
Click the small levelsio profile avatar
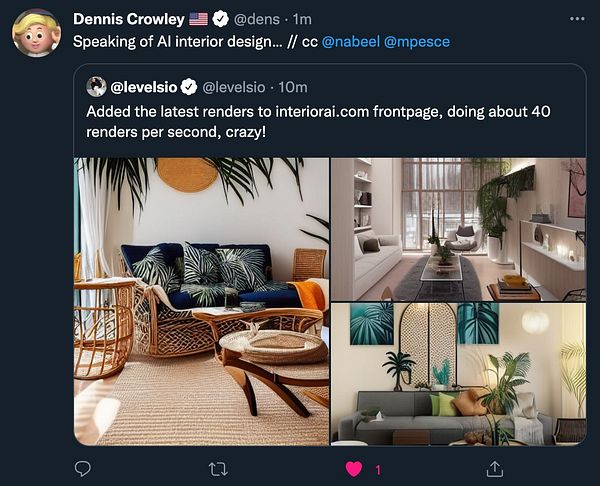click(96, 86)
